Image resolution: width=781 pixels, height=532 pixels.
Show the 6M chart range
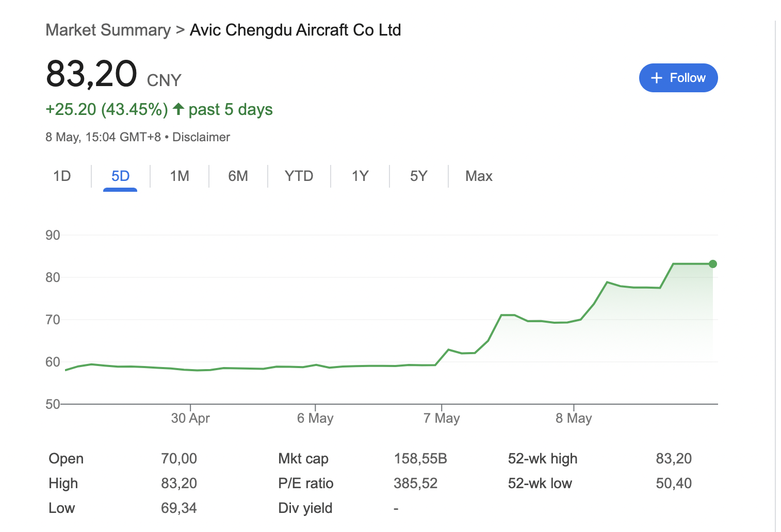(238, 176)
